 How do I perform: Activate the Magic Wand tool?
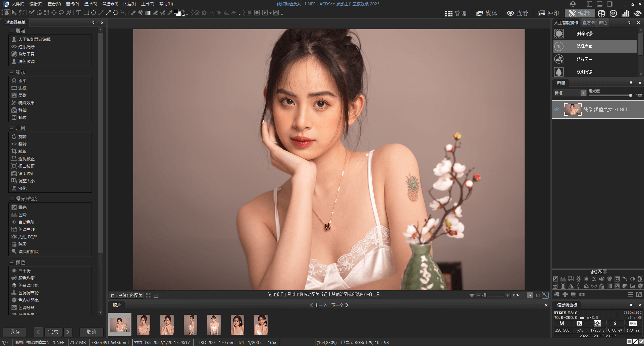point(69,13)
